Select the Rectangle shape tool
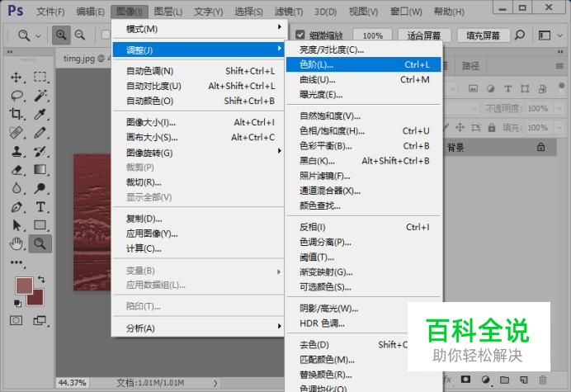This screenshot has width=571, height=392. pyautogui.click(x=40, y=225)
